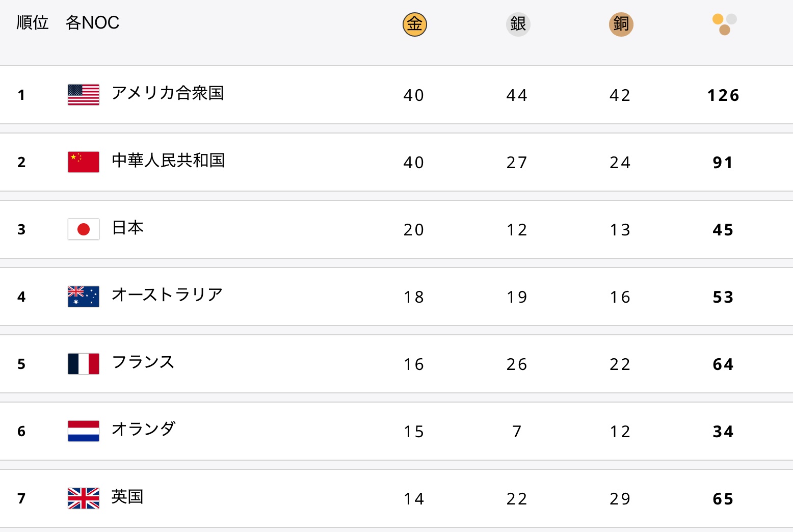Click the Netherlands flag icon
Image resolution: width=793 pixels, height=532 pixels.
coord(84,431)
